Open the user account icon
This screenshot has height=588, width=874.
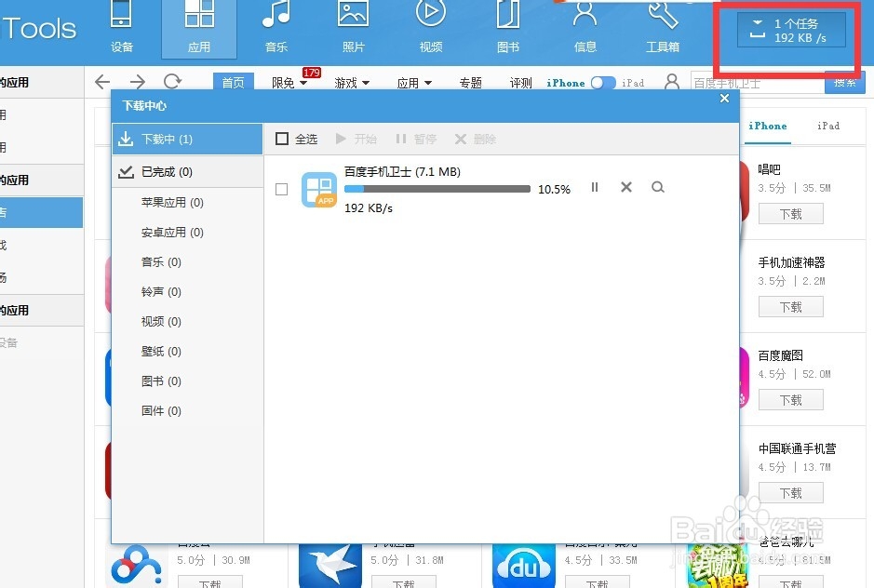(672, 81)
